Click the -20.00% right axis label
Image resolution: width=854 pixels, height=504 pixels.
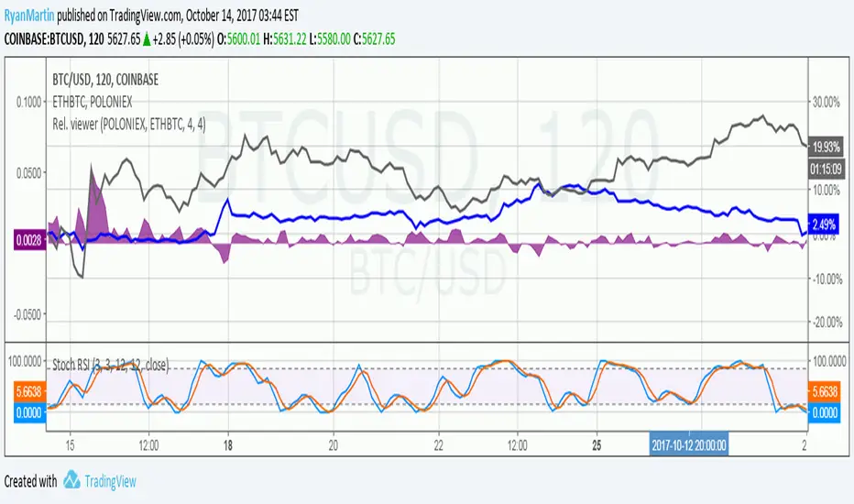tap(827, 322)
